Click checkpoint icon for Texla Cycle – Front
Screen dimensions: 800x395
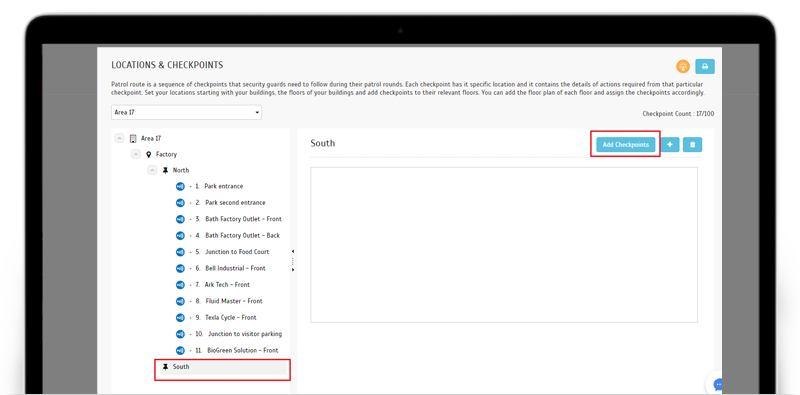click(x=180, y=317)
